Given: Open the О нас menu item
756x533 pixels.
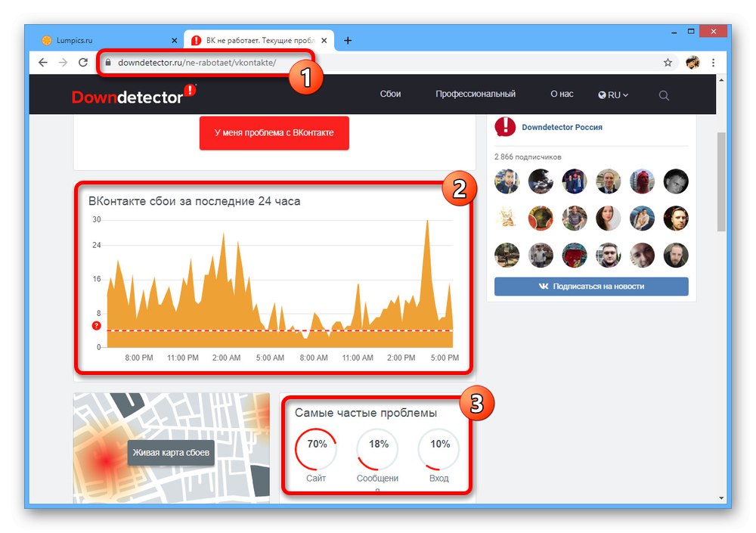Looking at the screenshot, I should (562, 94).
